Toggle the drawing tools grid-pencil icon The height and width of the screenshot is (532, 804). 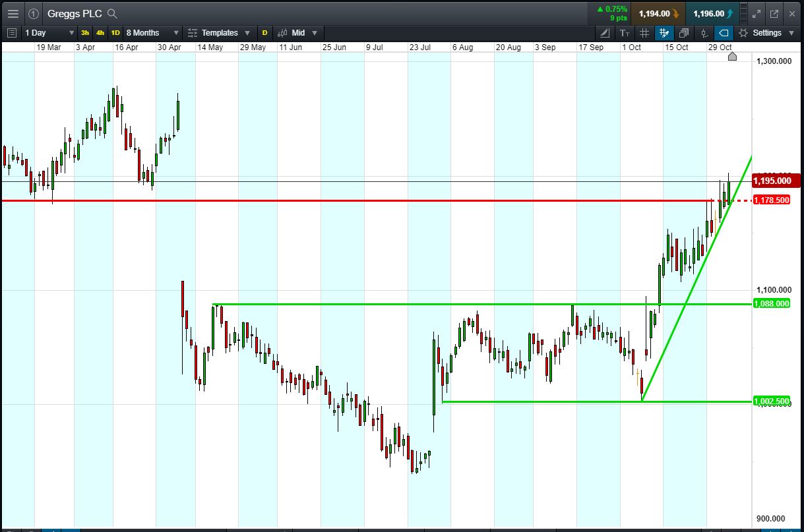click(664, 32)
